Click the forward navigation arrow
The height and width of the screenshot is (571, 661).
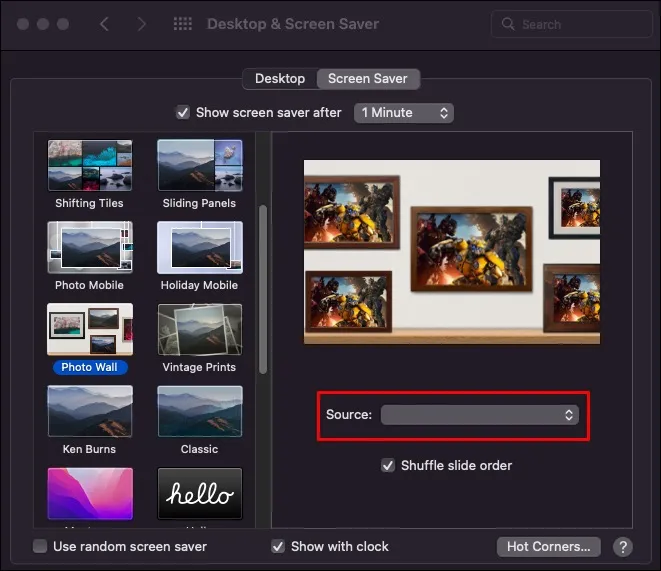point(142,24)
